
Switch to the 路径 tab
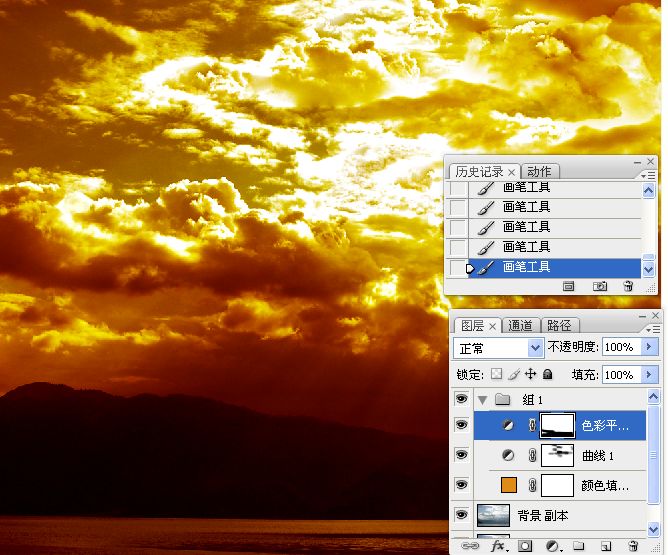point(559,326)
